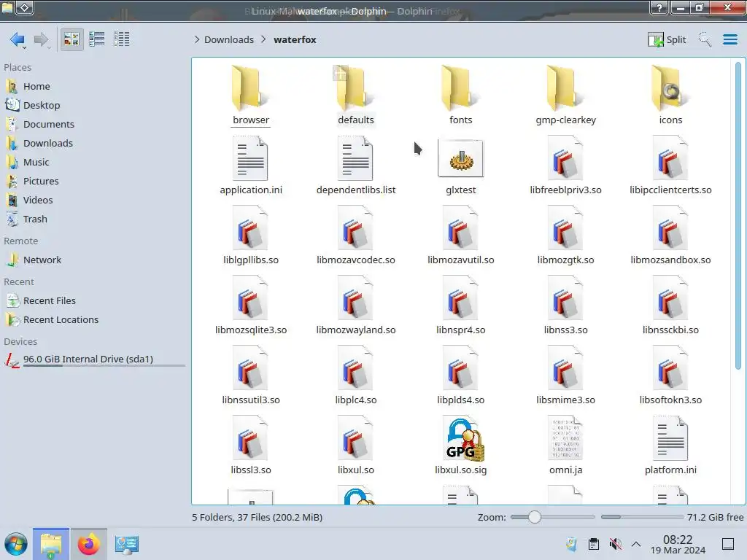Switch to Compact view mode

tap(97, 39)
